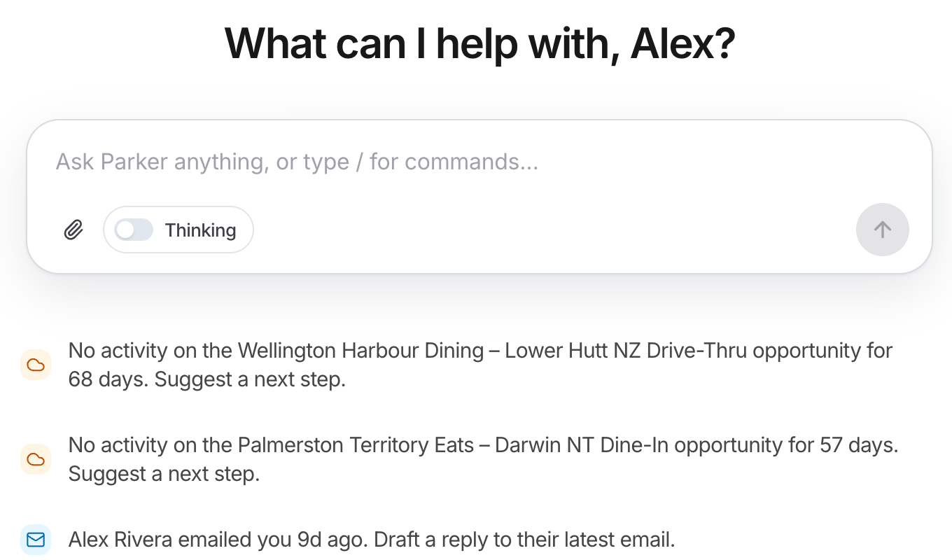Click empty space inside the prompt box beside Thinking
The width and height of the screenshot is (952, 560).
point(553,230)
